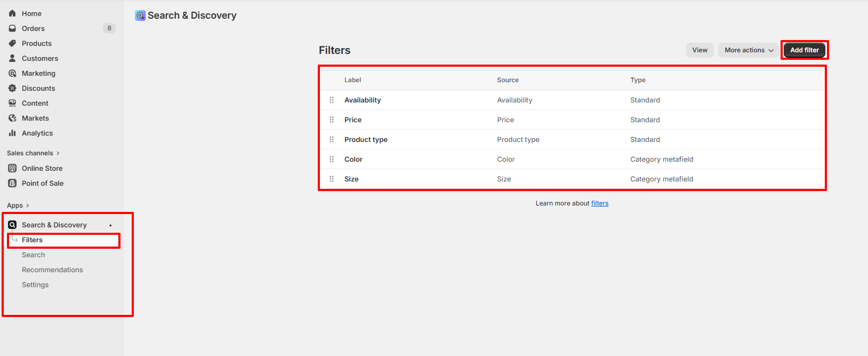Open the More actions dropdown
This screenshot has height=356, width=868.
coord(748,50)
